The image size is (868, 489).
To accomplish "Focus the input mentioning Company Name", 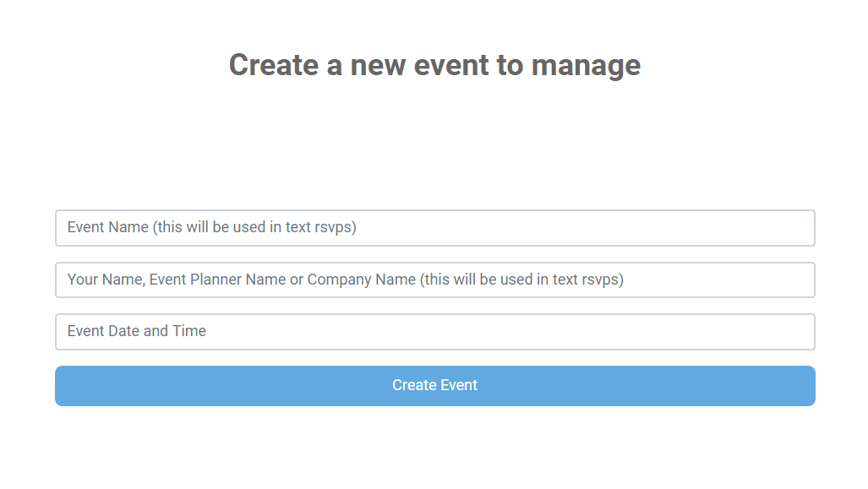I will tap(434, 280).
